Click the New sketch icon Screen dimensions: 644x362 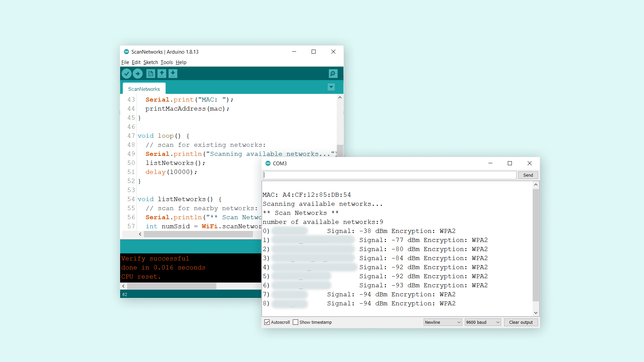point(151,73)
